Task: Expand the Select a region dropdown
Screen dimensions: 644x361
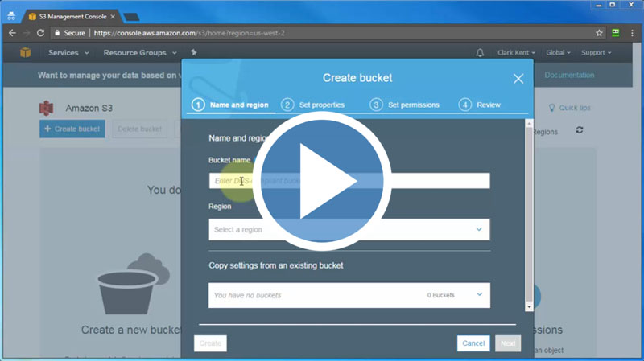Action: click(349, 229)
